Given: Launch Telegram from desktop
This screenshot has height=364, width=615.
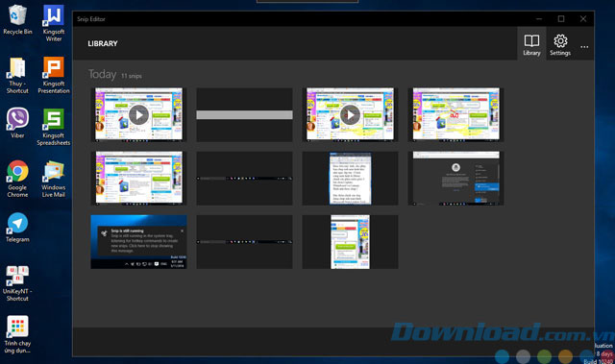Looking at the screenshot, I should (x=17, y=228).
